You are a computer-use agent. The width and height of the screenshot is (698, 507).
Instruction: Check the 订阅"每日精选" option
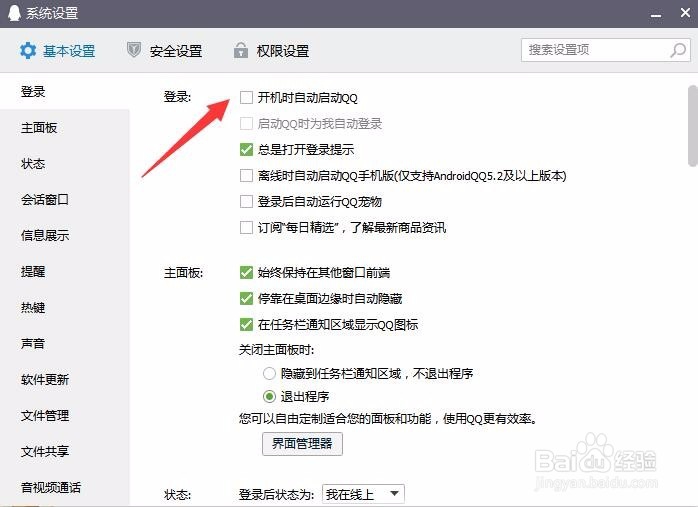click(246, 227)
